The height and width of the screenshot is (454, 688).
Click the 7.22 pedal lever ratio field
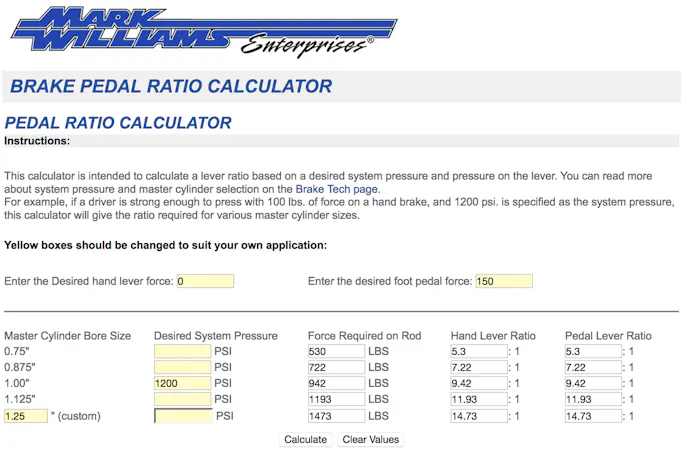[593, 368]
